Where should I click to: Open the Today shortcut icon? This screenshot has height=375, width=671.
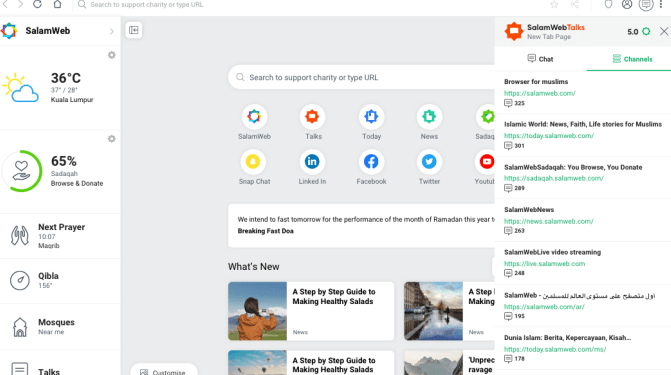[x=371, y=116]
